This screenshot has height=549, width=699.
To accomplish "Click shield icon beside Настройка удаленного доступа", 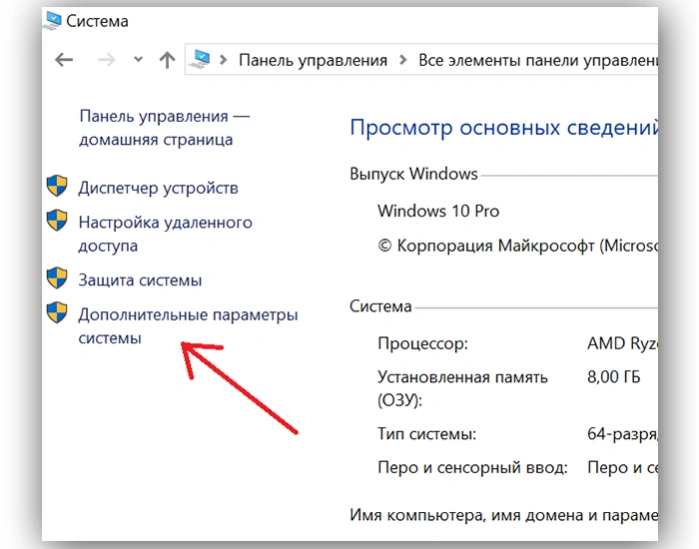I will tap(57, 220).
